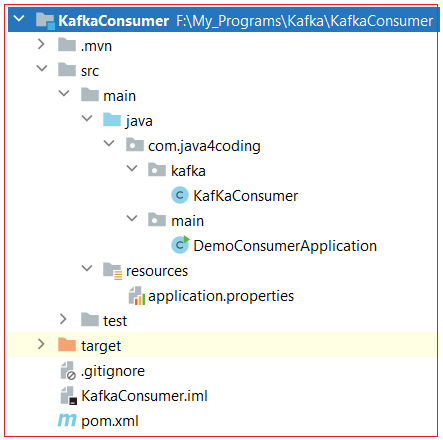Screen dimensions: 443x440
Task: Click the resources folder icon
Action: click(112, 271)
